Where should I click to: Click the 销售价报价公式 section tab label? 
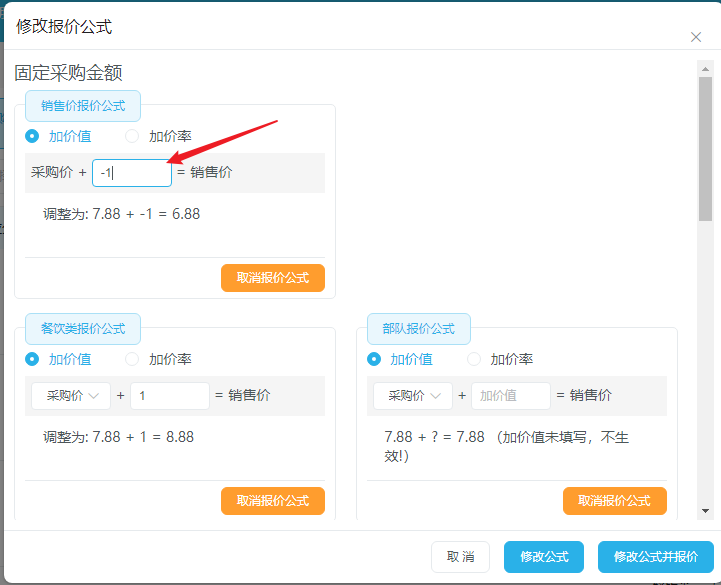83,106
